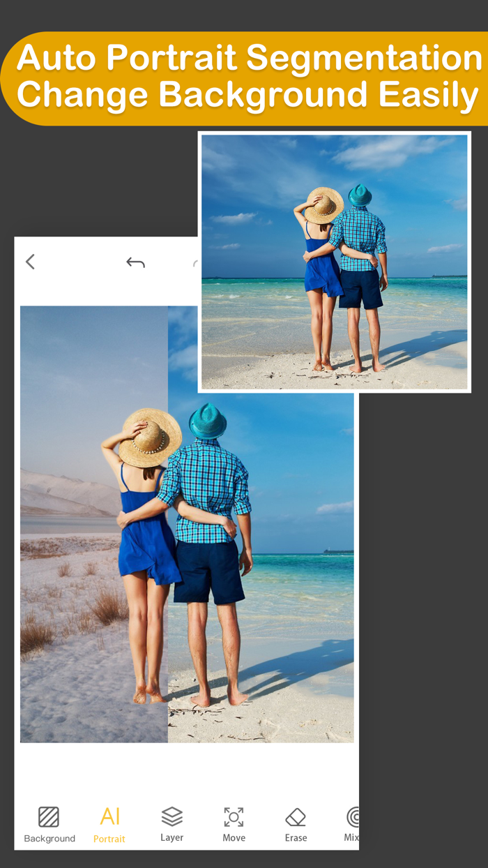Click the edited couple image on canvas
The height and width of the screenshot is (868, 488).
point(187,524)
